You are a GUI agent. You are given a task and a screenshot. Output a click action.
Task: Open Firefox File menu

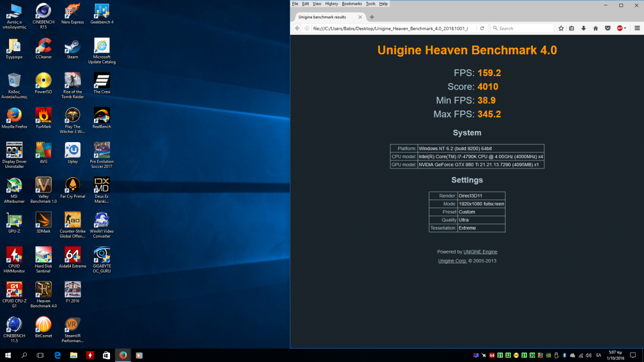[295, 4]
